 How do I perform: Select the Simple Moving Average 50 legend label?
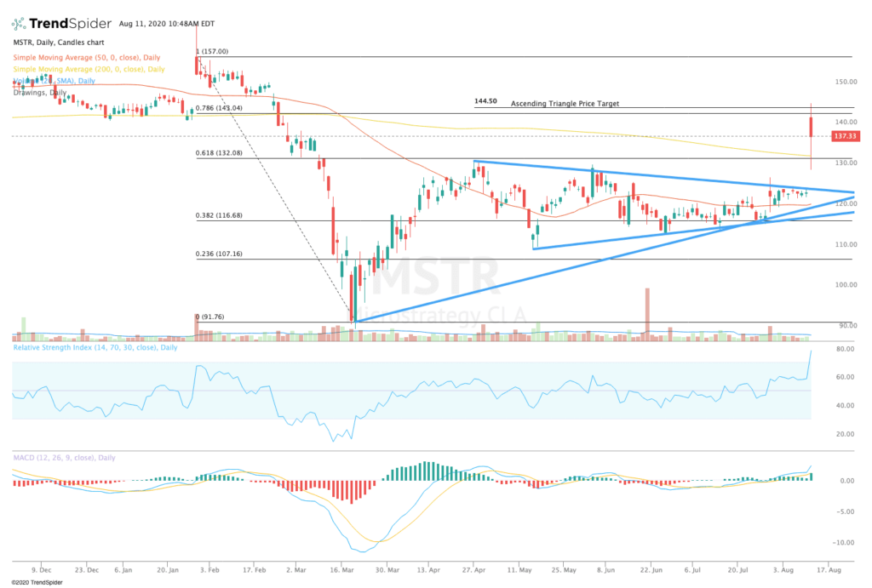tap(87, 57)
